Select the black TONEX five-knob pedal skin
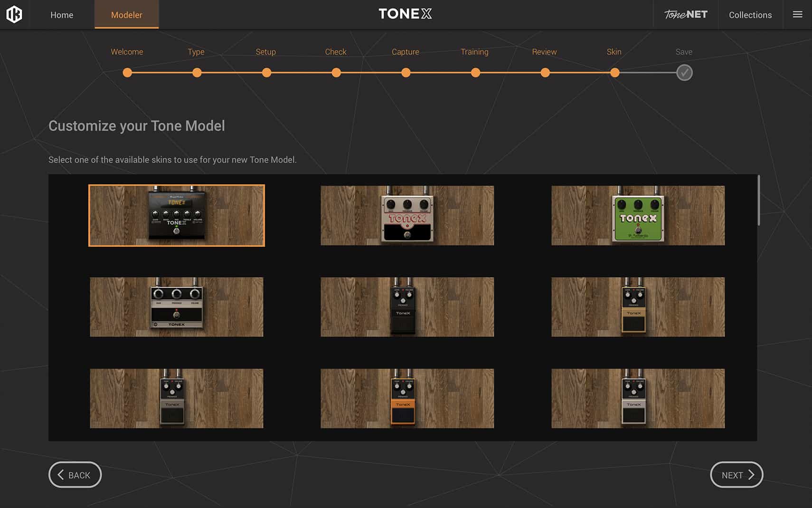Image resolution: width=812 pixels, height=508 pixels. point(177,215)
